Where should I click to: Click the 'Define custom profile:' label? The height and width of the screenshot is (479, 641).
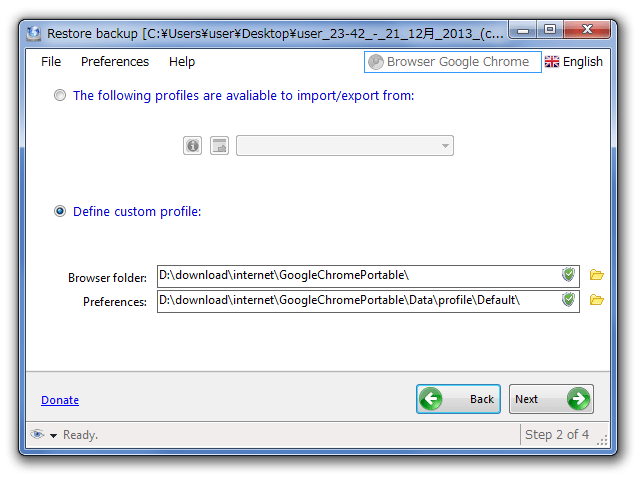pos(137,211)
